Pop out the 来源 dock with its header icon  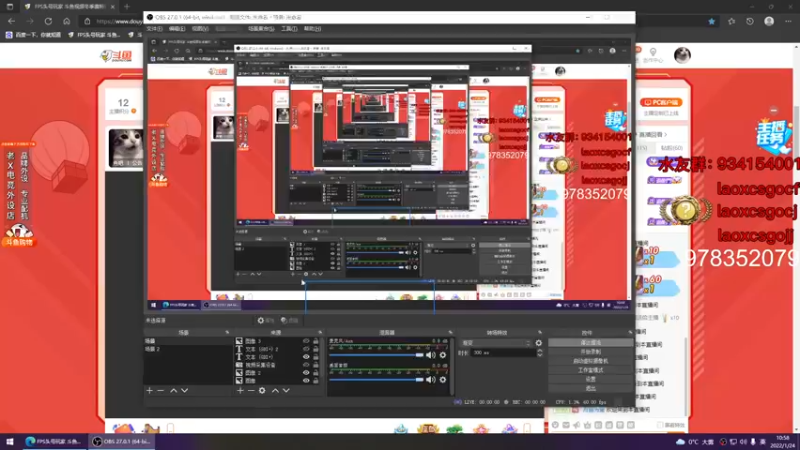pyautogui.click(x=320, y=332)
